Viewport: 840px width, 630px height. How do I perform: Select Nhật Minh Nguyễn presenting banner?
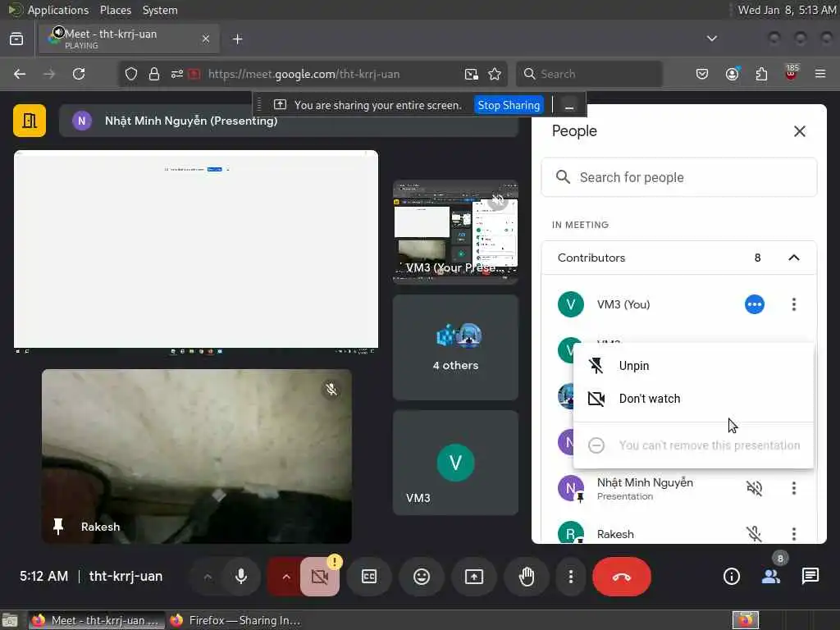tap(288, 121)
